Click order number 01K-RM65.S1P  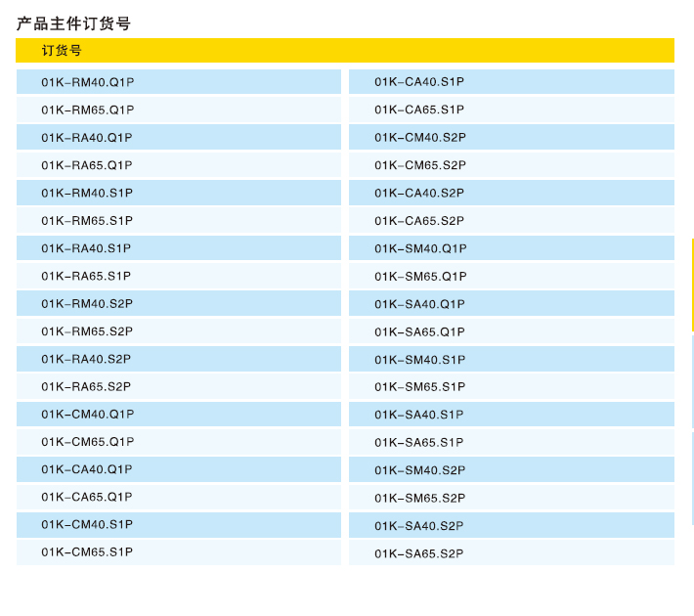click(87, 221)
